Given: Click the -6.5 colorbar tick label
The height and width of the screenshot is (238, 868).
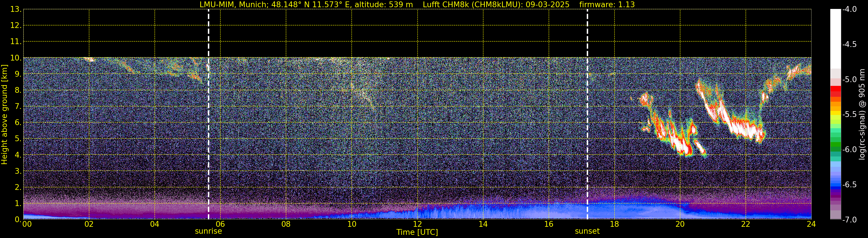Looking at the screenshot, I should [x=849, y=185].
